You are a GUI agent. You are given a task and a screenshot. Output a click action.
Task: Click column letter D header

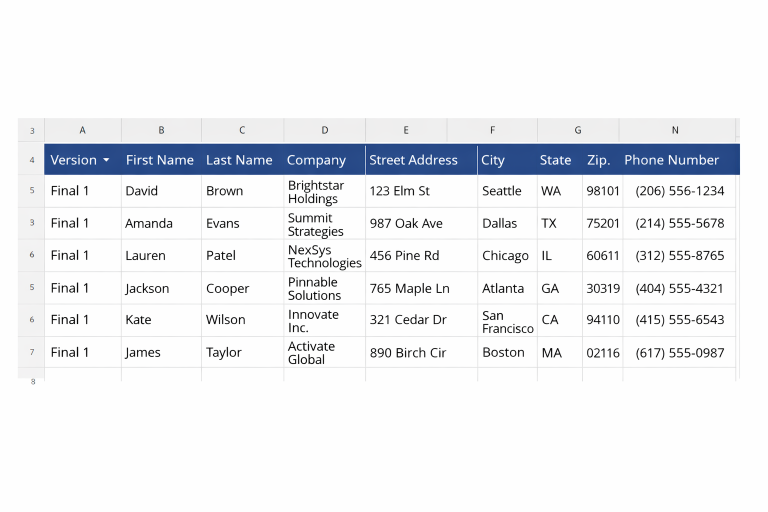point(324,130)
